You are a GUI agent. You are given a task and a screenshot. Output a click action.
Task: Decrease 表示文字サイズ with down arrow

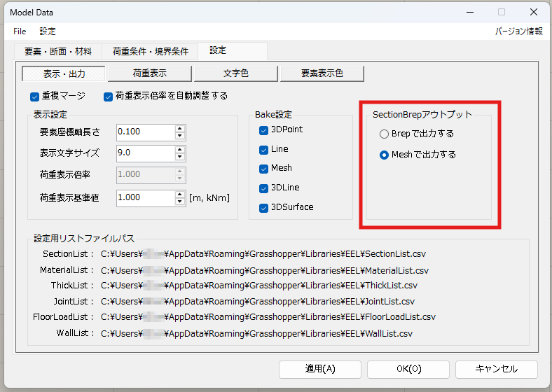coord(180,157)
